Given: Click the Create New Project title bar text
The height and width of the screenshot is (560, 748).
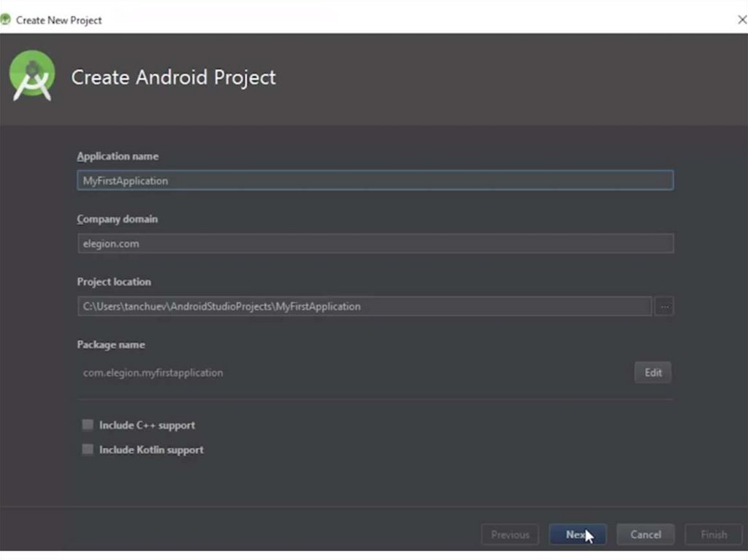Looking at the screenshot, I should pos(59,20).
